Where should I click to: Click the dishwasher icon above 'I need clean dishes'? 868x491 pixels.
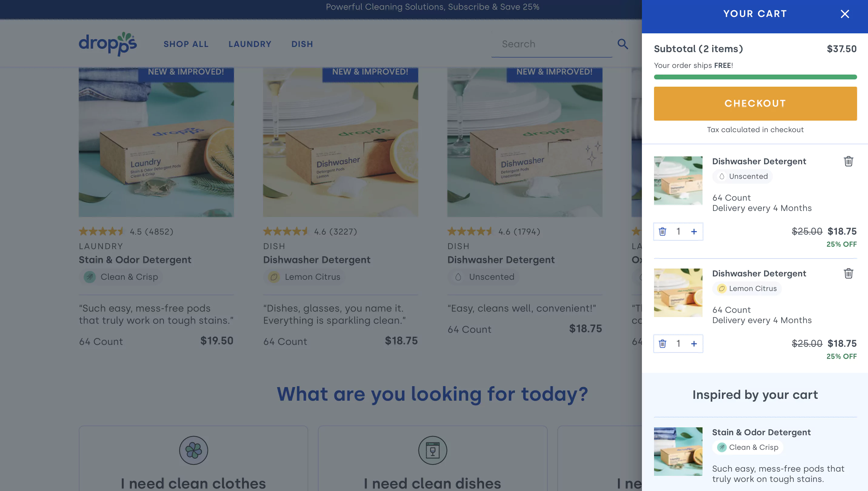[x=433, y=450]
